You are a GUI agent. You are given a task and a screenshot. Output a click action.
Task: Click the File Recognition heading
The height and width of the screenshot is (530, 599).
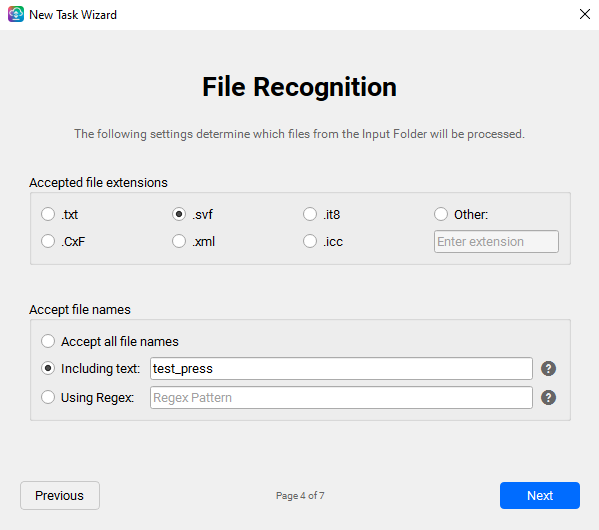tap(300, 87)
